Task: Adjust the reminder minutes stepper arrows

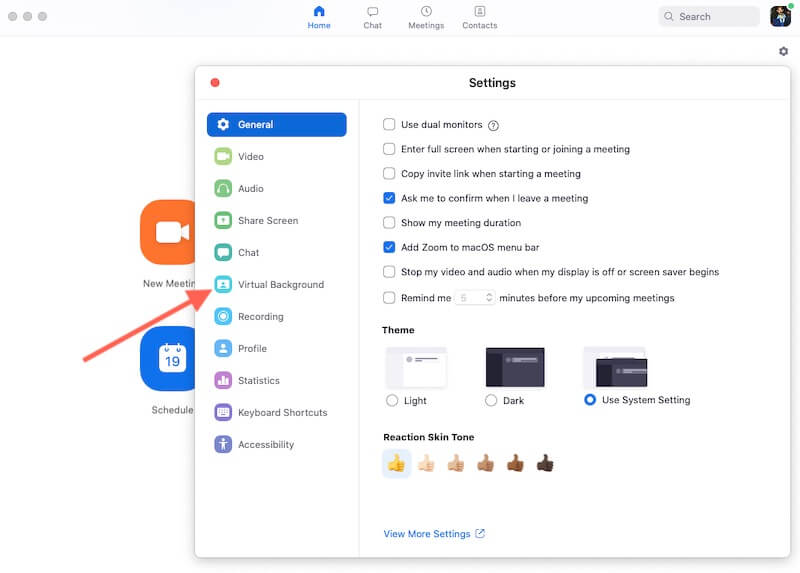Action: pos(488,298)
